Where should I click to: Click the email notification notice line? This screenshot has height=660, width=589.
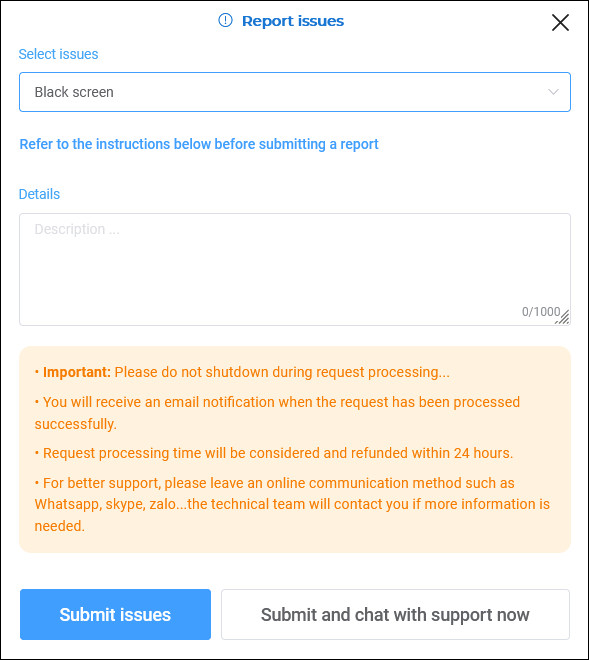pos(277,412)
